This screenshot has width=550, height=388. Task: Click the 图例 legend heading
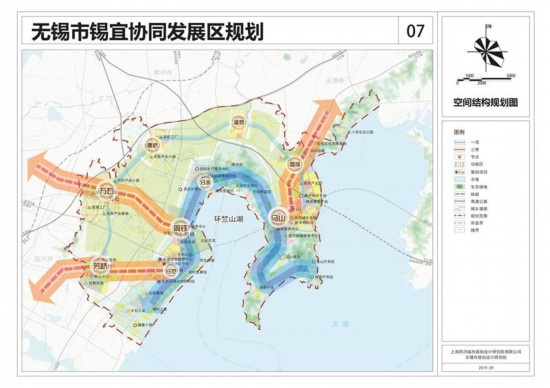(459, 132)
